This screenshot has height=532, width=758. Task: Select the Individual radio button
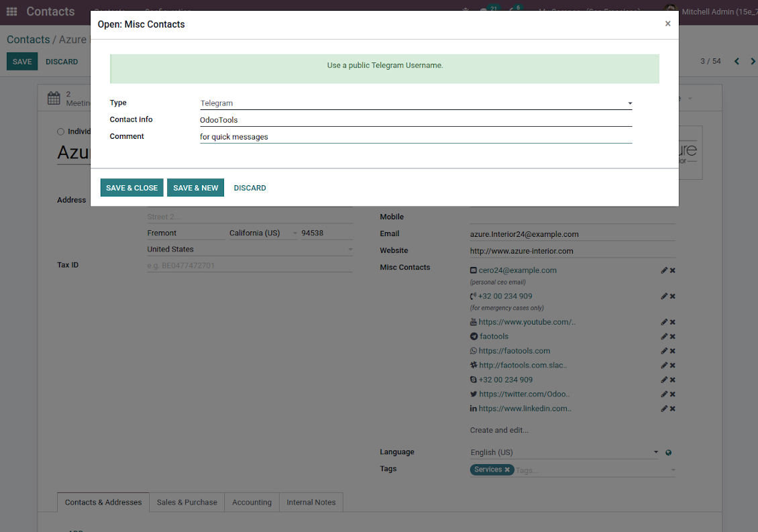click(x=61, y=132)
